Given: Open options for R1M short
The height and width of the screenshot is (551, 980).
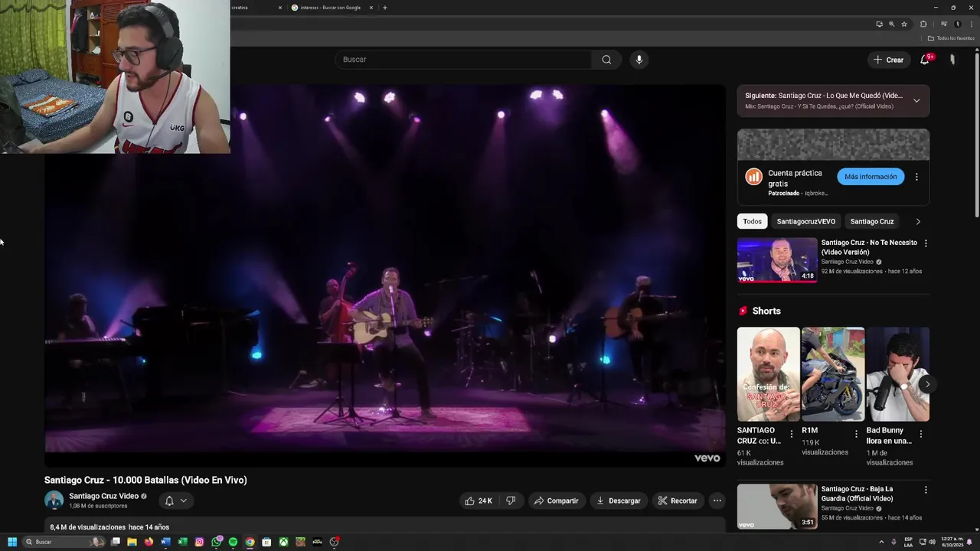Looking at the screenshot, I should pyautogui.click(x=856, y=434).
